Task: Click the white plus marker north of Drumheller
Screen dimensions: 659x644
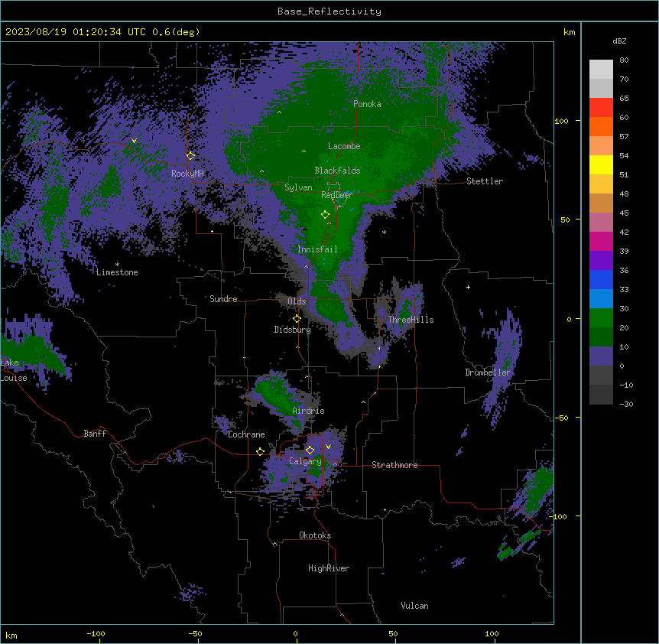Action: [x=468, y=287]
